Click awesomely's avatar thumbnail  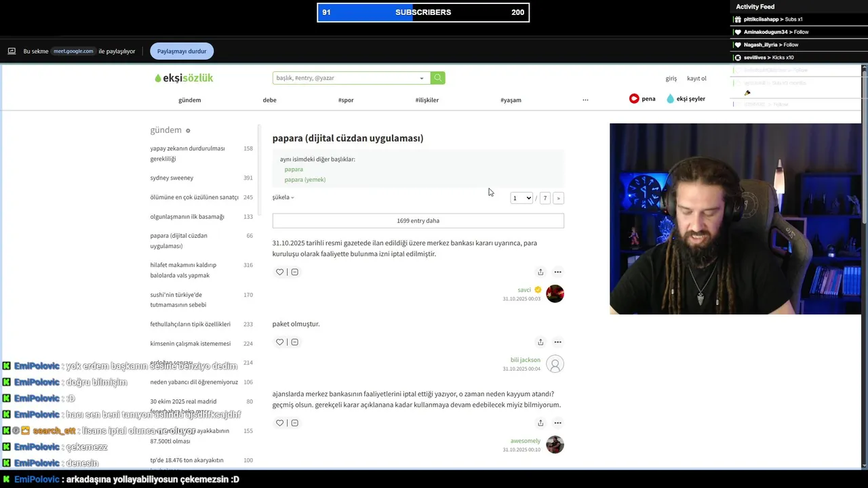pyautogui.click(x=555, y=445)
